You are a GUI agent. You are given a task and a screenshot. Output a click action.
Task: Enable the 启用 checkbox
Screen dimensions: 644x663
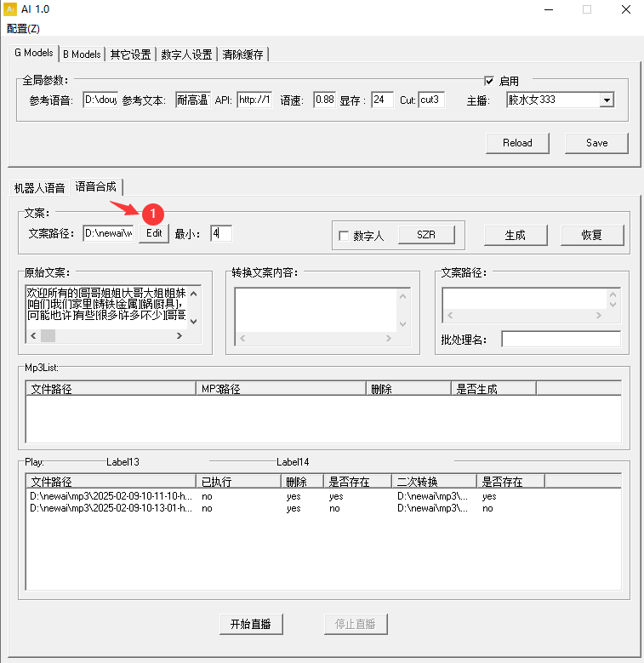(489, 81)
